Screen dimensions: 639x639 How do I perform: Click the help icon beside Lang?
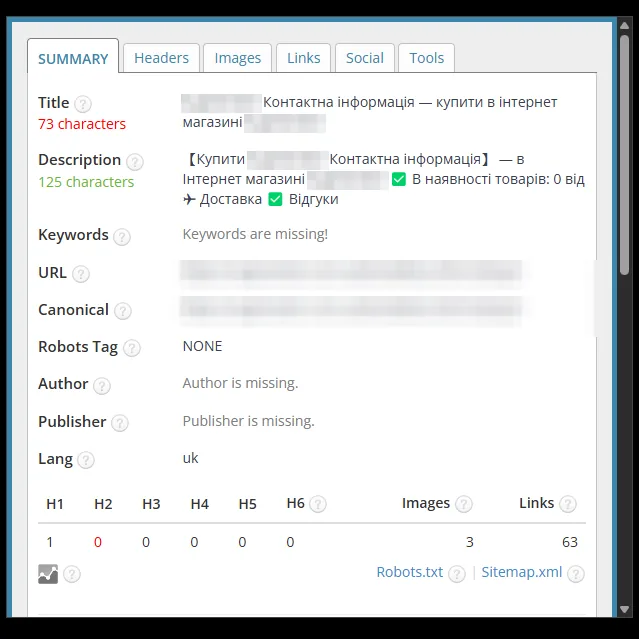86,460
